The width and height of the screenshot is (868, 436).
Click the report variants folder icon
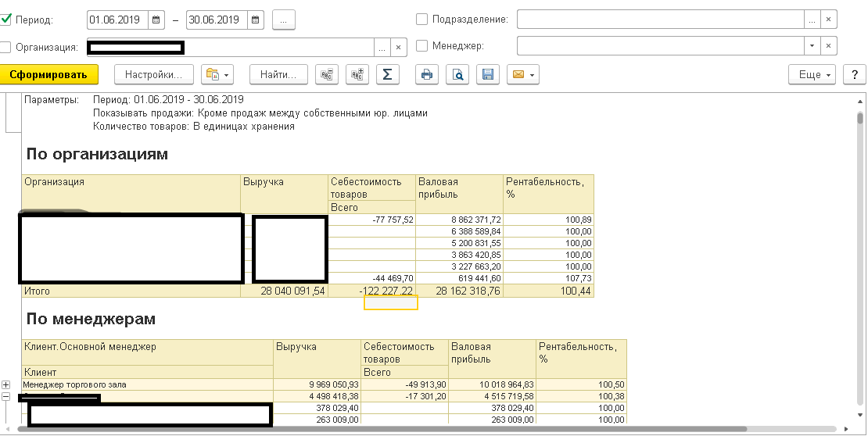[x=212, y=75]
